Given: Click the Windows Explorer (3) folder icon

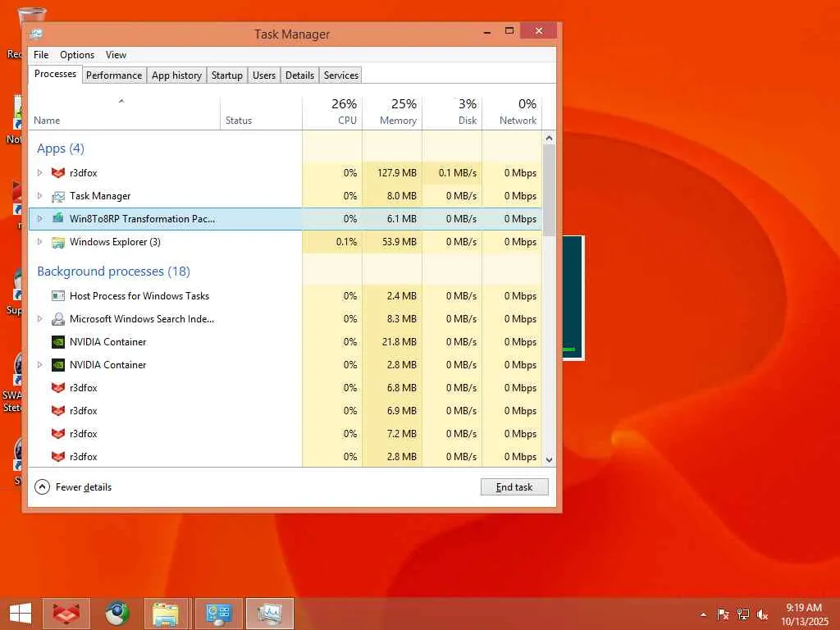Looking at the screenshot, I should pyautogui.click(x=58, y=242).
